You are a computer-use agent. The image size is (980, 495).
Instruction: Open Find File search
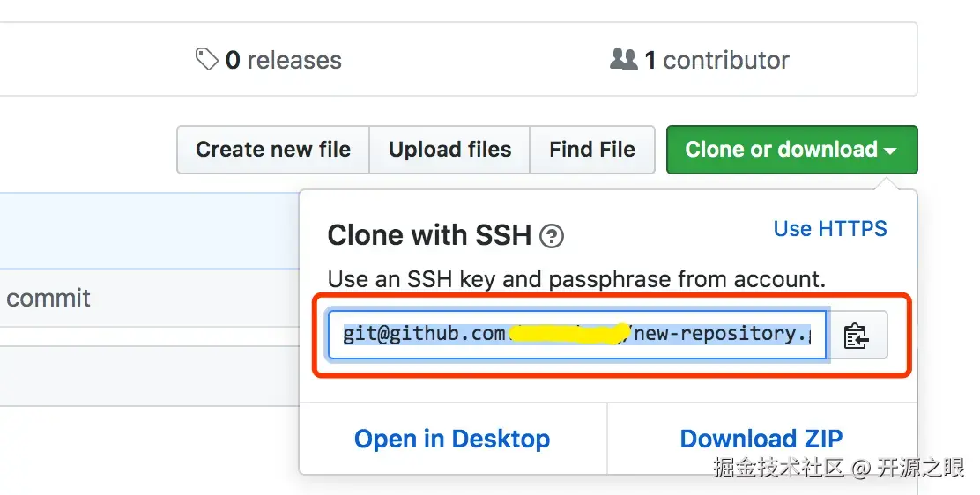click(591, 150)
